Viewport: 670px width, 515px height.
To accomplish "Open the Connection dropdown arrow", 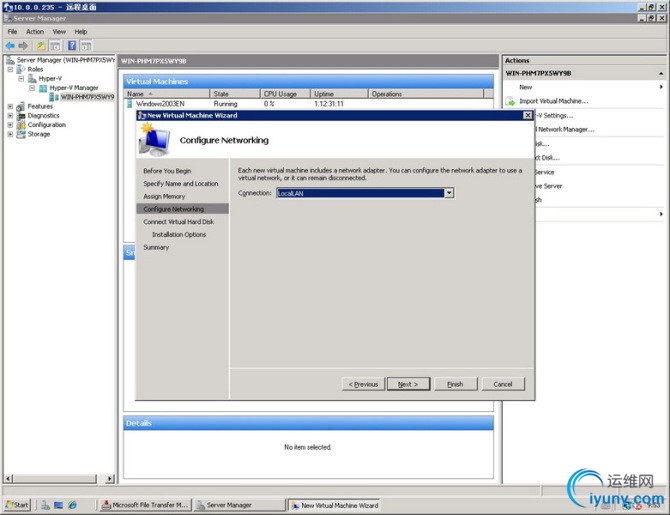I will [449, 193].
